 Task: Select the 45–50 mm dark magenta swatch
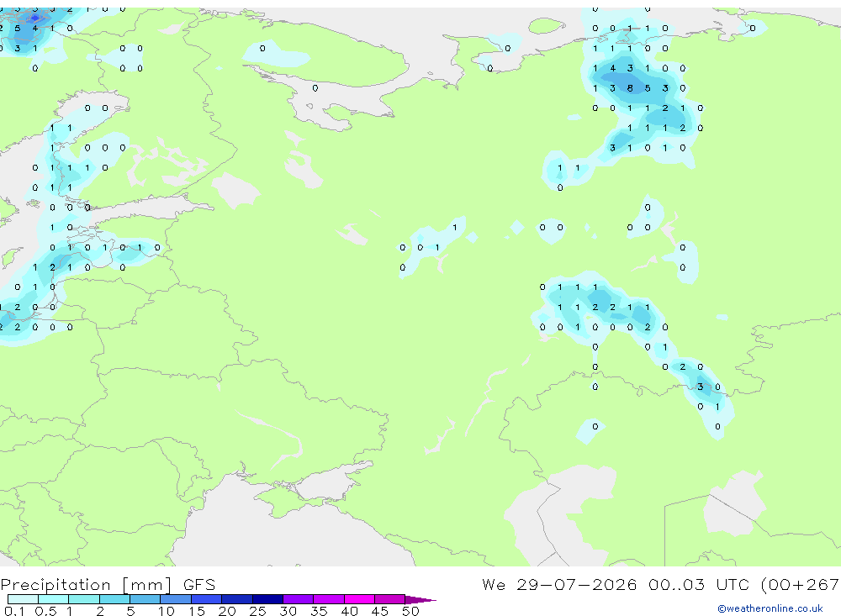[390, 599]
